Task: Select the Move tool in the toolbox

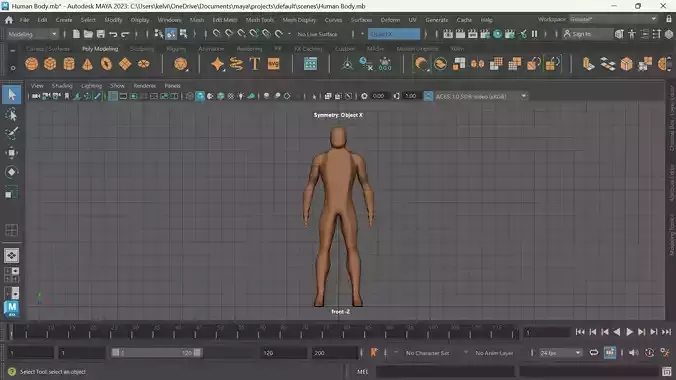Action: point(12,152)
